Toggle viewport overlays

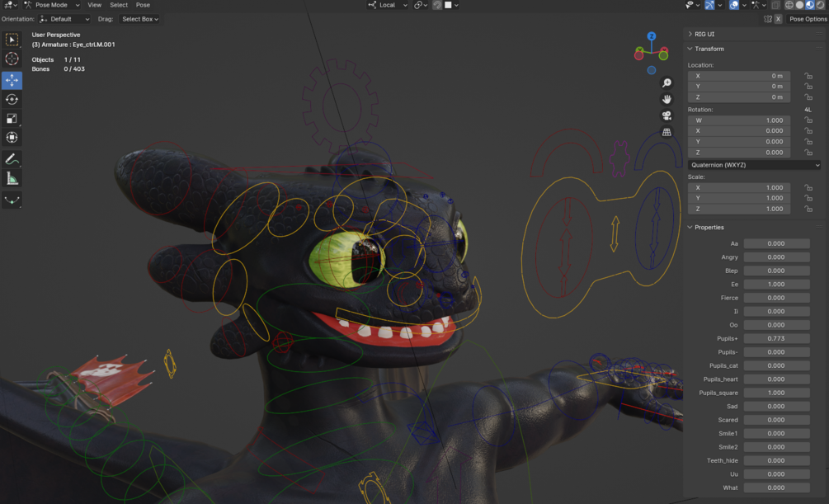pyautogui.click(x=734, y=5)
